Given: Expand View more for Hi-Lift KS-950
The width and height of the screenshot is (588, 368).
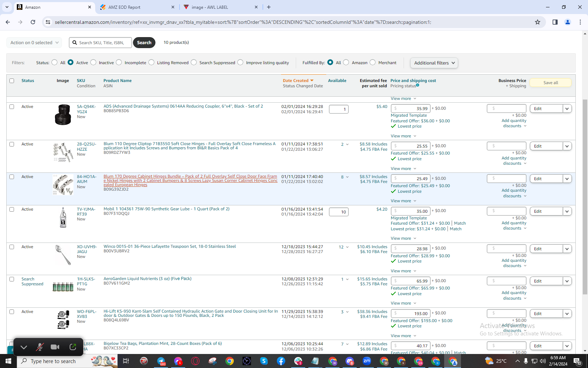Looking at the screenshot, I should 404,336.
